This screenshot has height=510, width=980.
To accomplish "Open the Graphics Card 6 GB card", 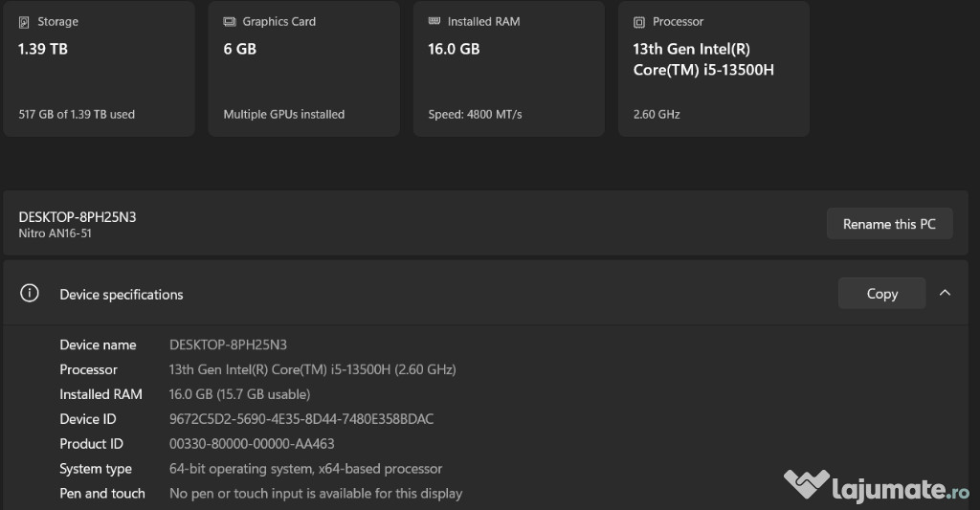I will [x=303, y=69].
